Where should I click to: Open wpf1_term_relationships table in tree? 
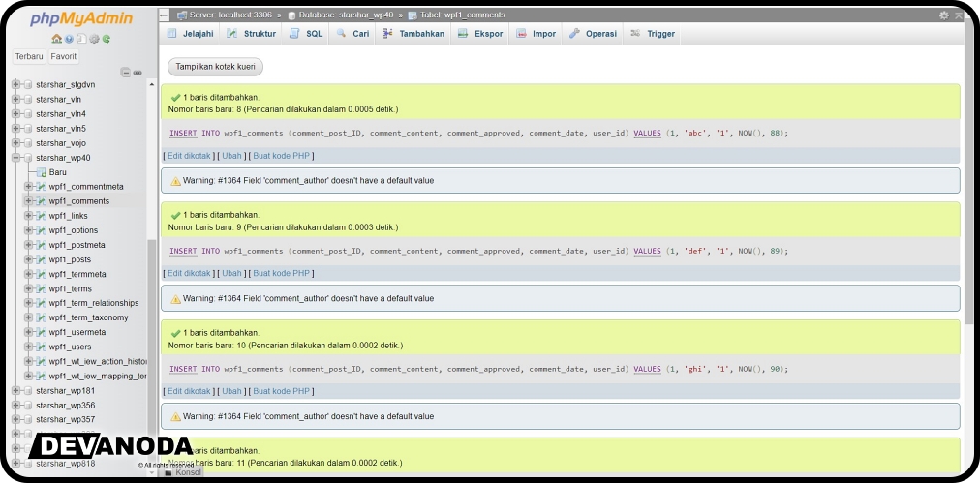click(94, 303)
